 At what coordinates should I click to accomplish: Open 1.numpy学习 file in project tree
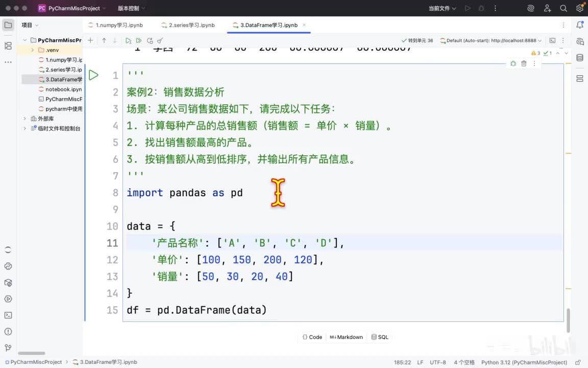[x=60, y=60]
